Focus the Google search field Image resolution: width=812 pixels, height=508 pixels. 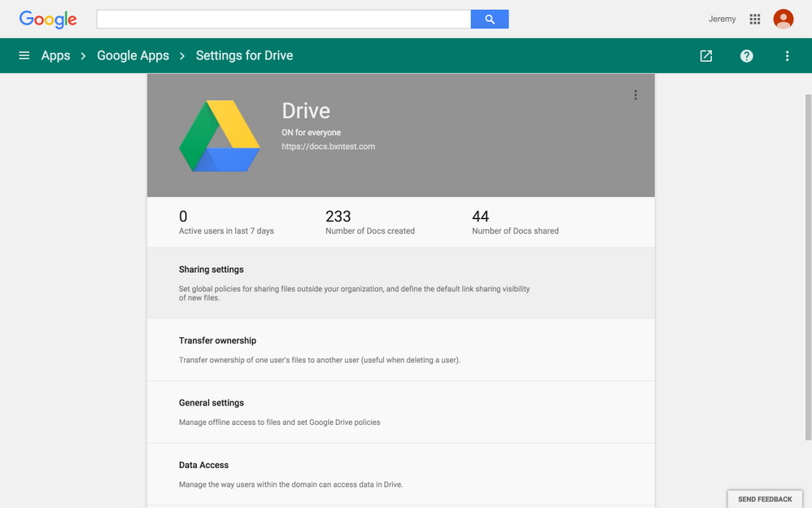point(284,20)
